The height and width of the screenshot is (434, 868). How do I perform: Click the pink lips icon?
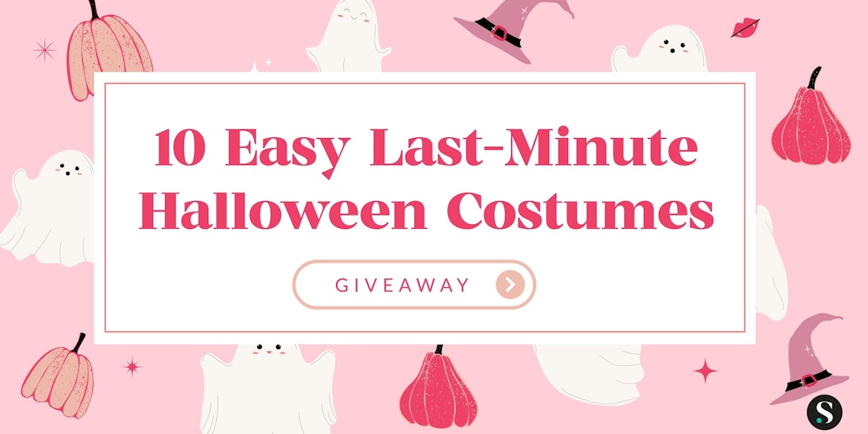tap(745, 28)
